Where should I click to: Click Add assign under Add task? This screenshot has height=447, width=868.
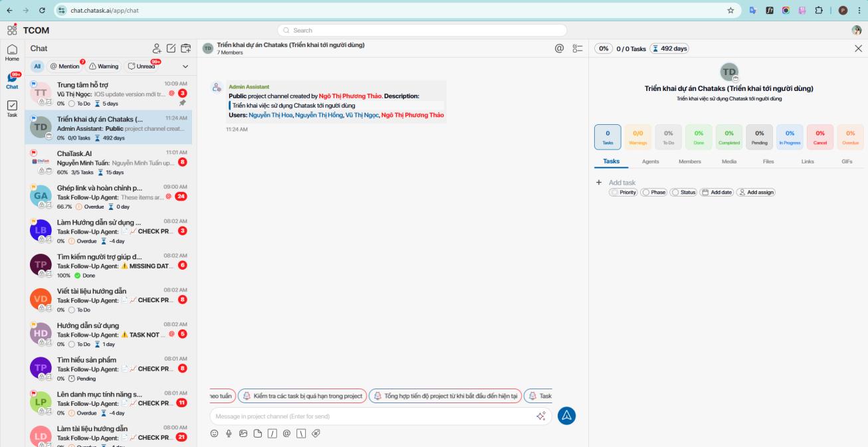[756, 192]
